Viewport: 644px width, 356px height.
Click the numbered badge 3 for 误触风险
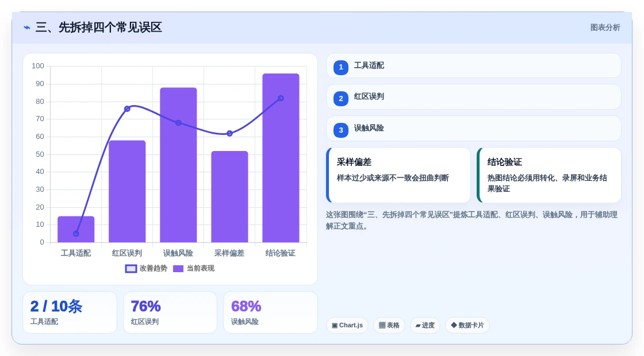click(341, 130)
